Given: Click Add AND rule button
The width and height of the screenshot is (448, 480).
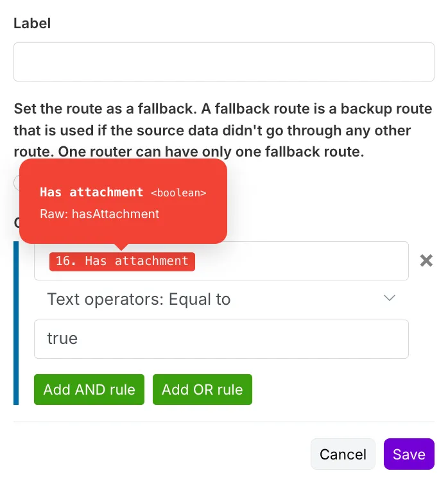Looking at the screenshot, I should coord(89,390).
